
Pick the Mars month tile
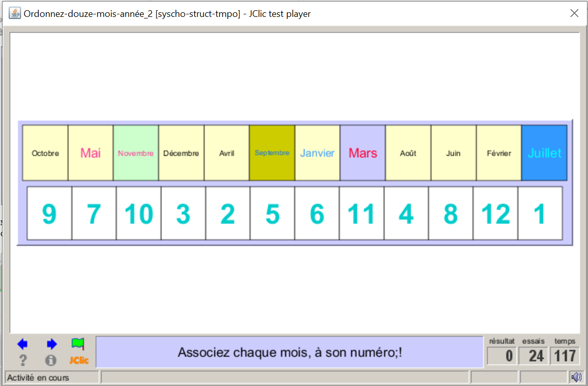(x=362, y=153)
